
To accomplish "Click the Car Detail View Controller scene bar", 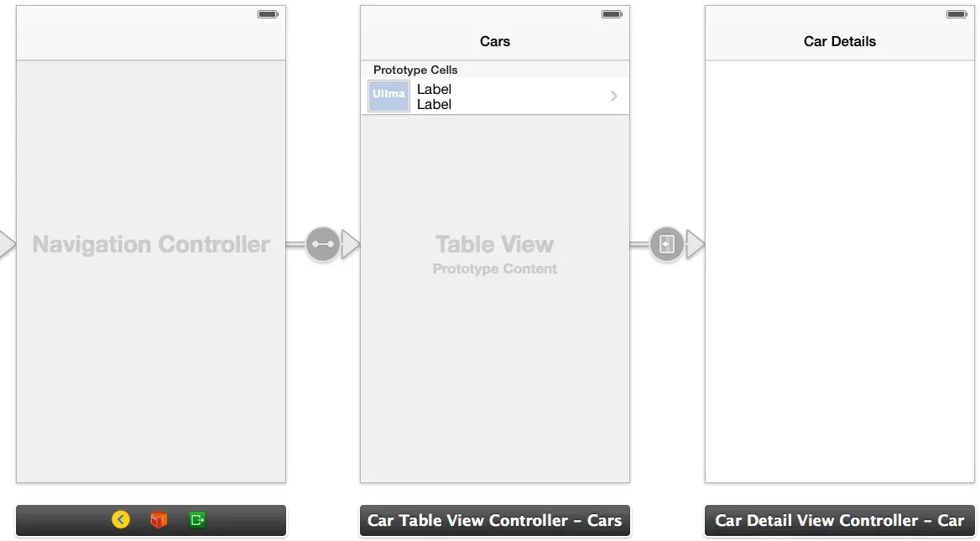I will point(839,520).
